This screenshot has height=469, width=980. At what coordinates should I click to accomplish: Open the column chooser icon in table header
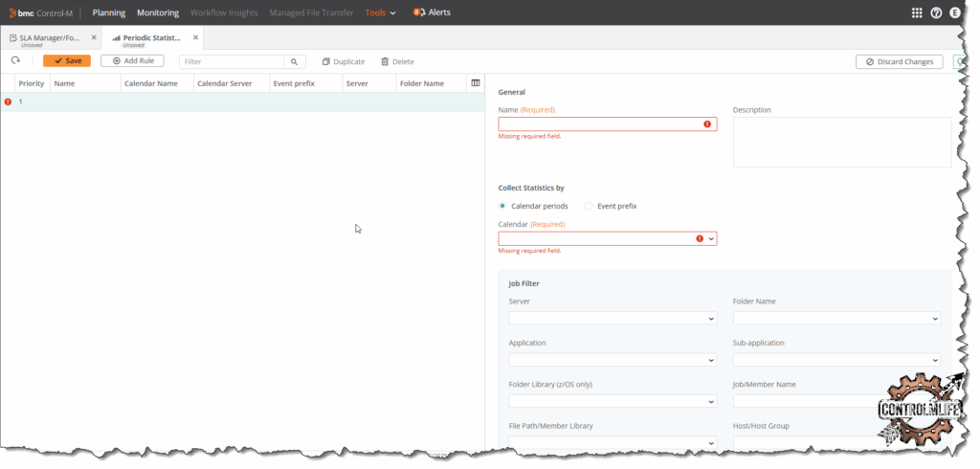(x=475, y=83)
